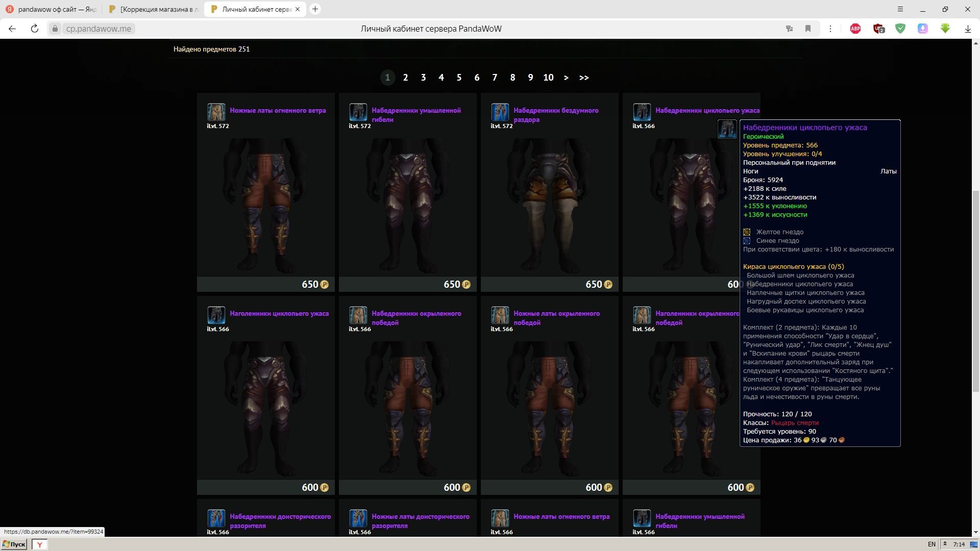Open the Adblock Plus (ABP) extension
This screenshot has width=980, height=551.
point(855,29)
